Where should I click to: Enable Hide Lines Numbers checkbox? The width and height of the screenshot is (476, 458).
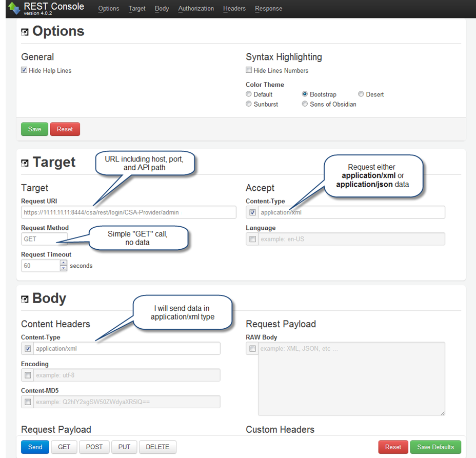[249, 70]
